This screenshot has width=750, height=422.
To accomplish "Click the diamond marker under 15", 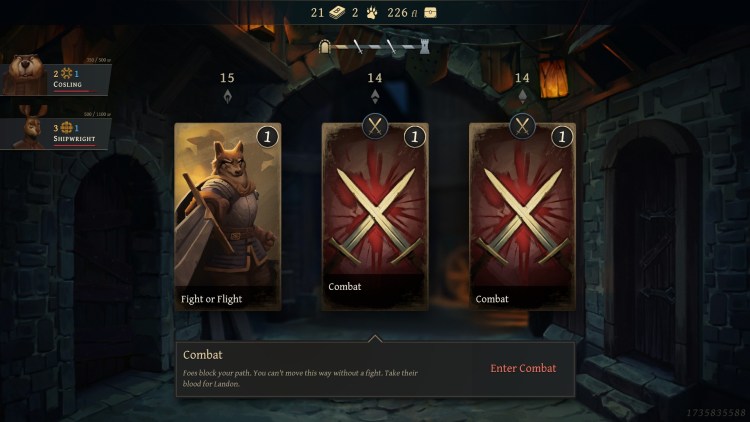I will [228, 97].
